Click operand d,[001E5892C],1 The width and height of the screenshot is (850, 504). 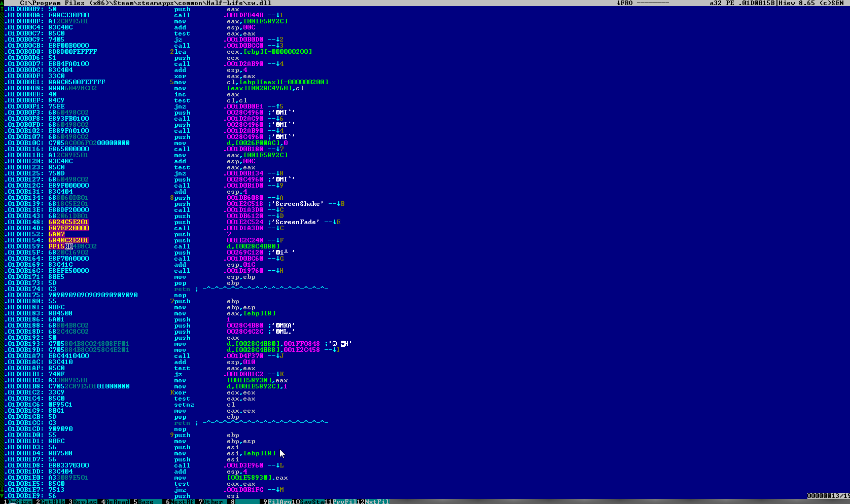(258, 386)
